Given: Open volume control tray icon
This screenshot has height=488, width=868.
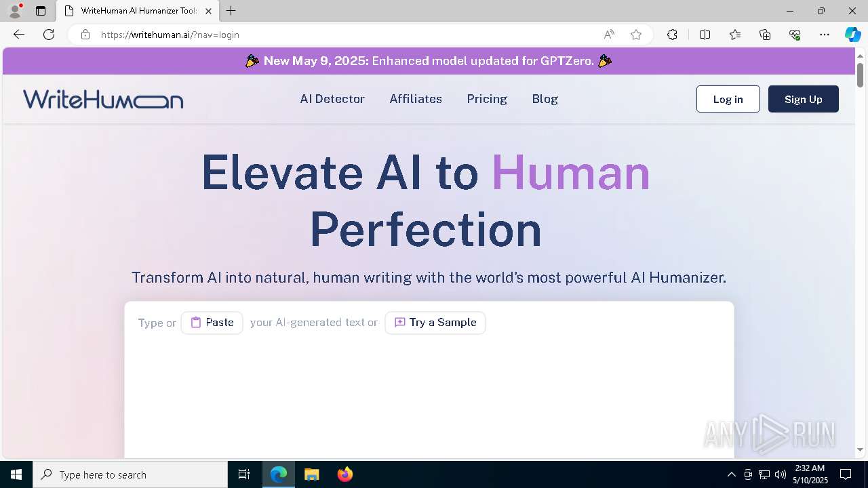Looking at the screenshot, I should click(781, 474).
